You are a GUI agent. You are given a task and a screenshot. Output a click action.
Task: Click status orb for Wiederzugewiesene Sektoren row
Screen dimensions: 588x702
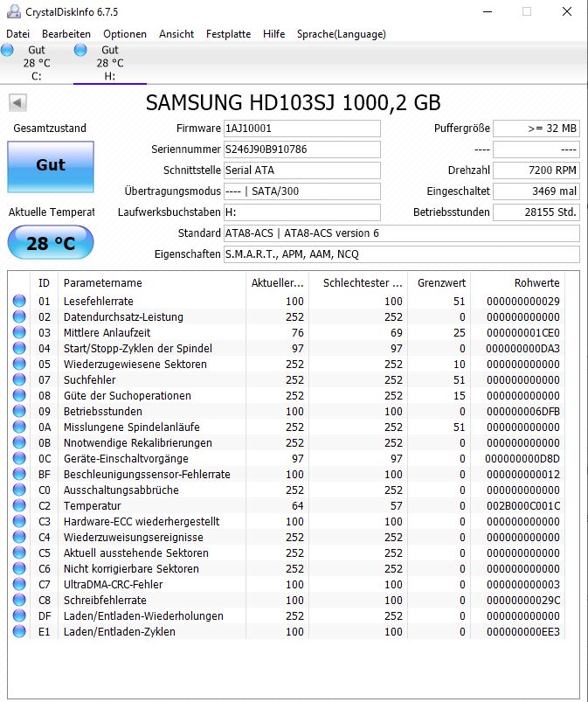click(19, 364)
